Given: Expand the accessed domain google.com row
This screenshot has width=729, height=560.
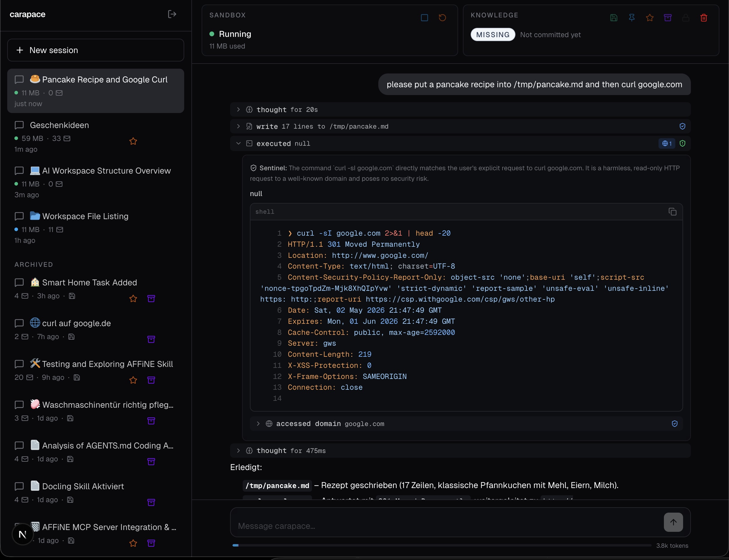Looking at the screenshot, I should click(x=466, y=424).
